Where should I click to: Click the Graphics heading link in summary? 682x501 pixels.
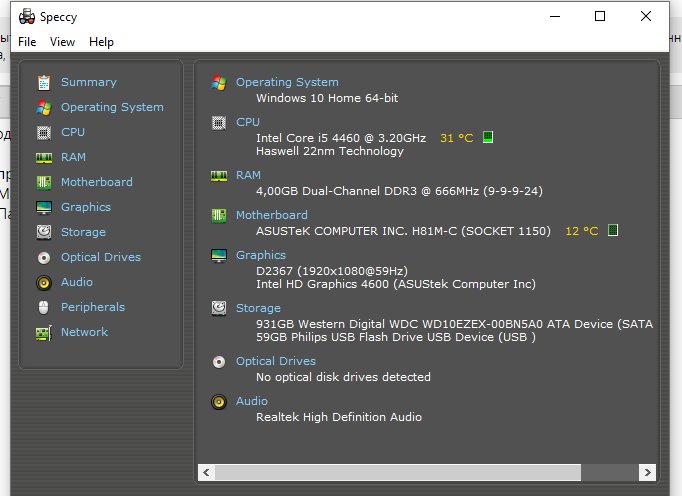point(261,255)
